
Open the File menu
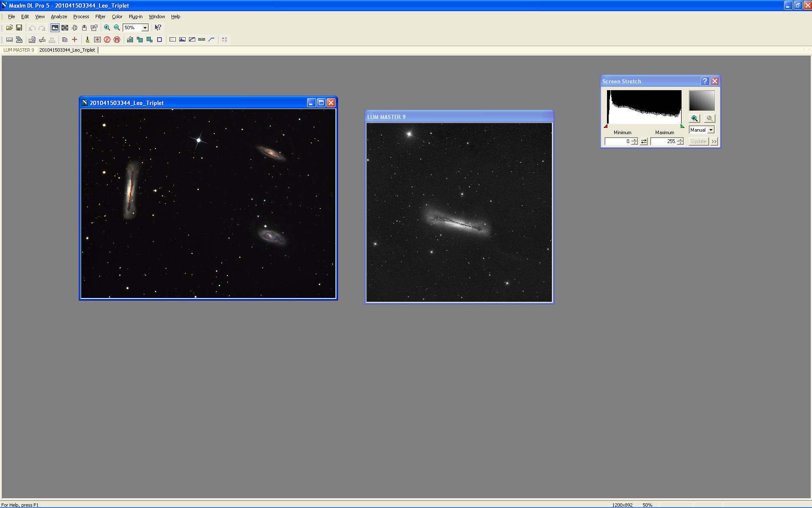coord(11,17)
